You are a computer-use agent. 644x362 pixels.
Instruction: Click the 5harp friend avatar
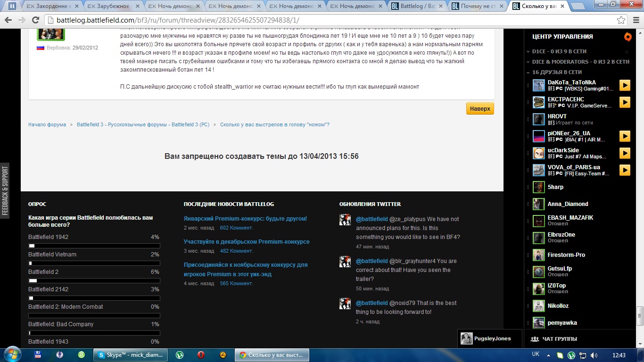(539, 187)
